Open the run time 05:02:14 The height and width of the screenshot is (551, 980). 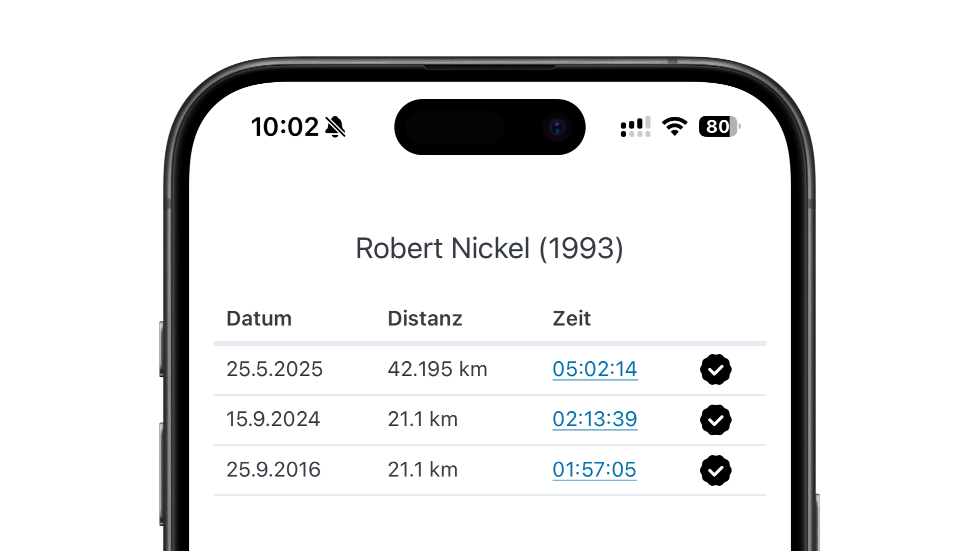[x=595, y=369]
